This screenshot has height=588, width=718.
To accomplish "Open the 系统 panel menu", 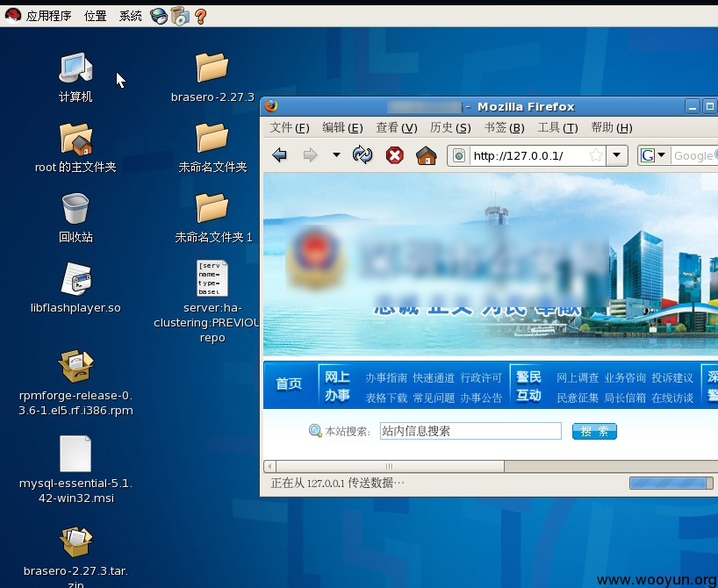I will [131, 16].
